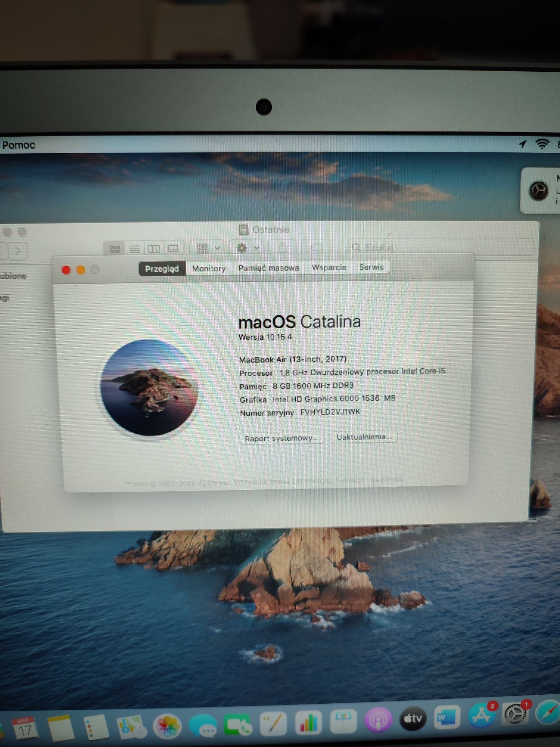Click the macOS Catalina island image
This screenshot has width=560, height=747.
150,388
